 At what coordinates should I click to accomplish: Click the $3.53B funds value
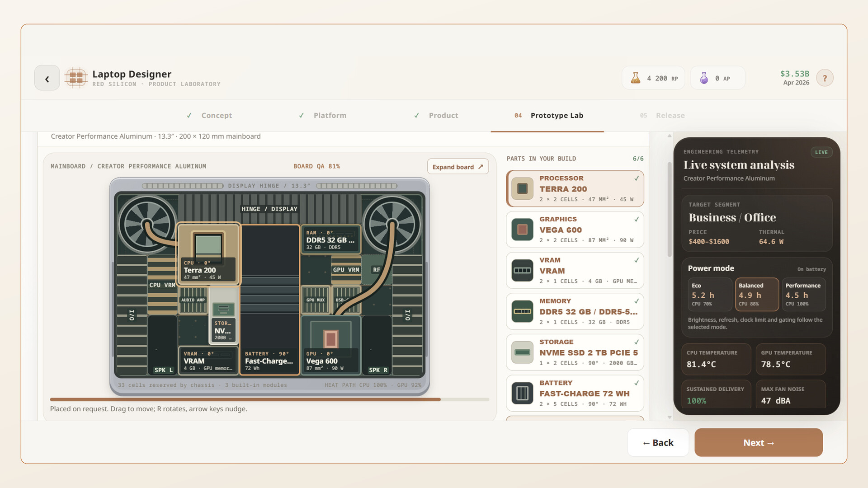795,74
